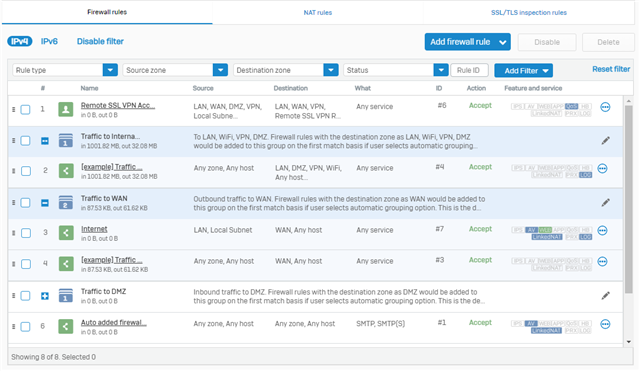Click the green user icon of rule 1
Viewport: 640px width, 371px height.
[x=66, y=109]
